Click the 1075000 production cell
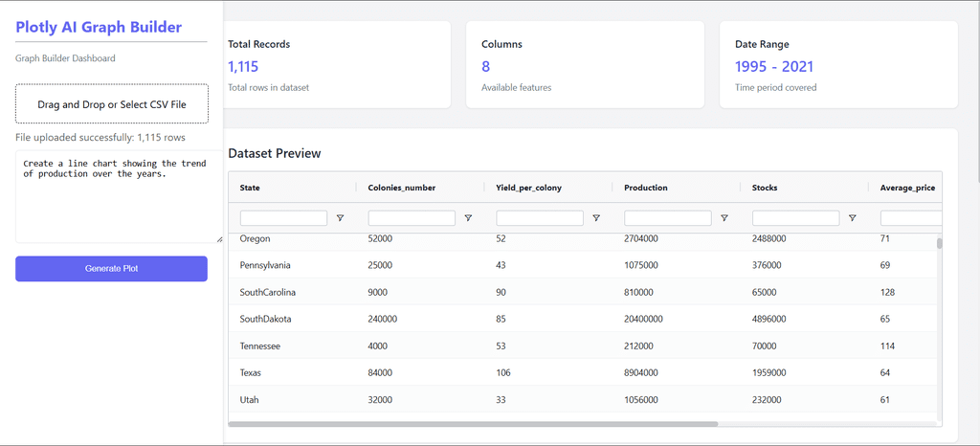The width and height of the screenshot is (980, 446). click(x=641, y=265)
